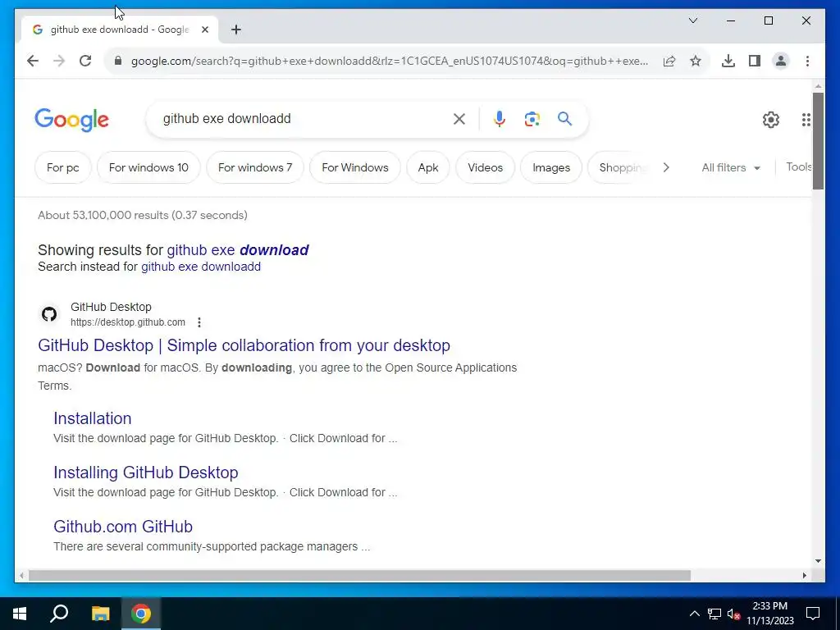Search instead for github exe downloadd
Screen dimensions: 840x630
pyautogui.click(x=200, y=267)
